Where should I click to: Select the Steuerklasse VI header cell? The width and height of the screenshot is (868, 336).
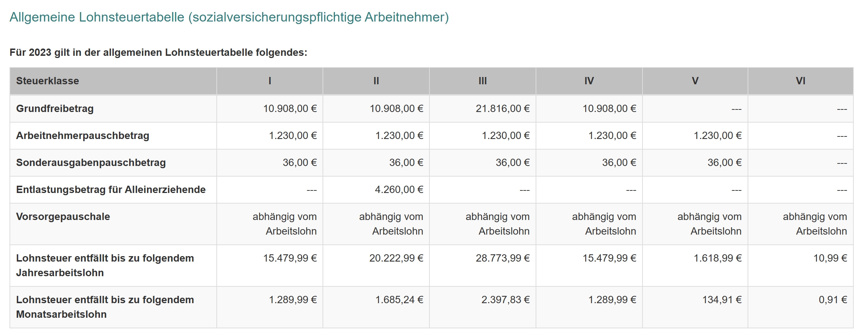[800, 81]
